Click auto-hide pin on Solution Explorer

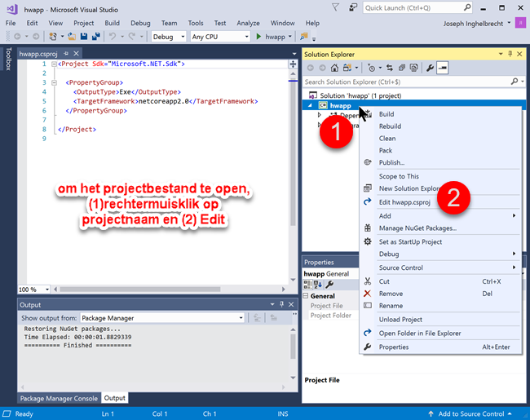tap(510, 54)
